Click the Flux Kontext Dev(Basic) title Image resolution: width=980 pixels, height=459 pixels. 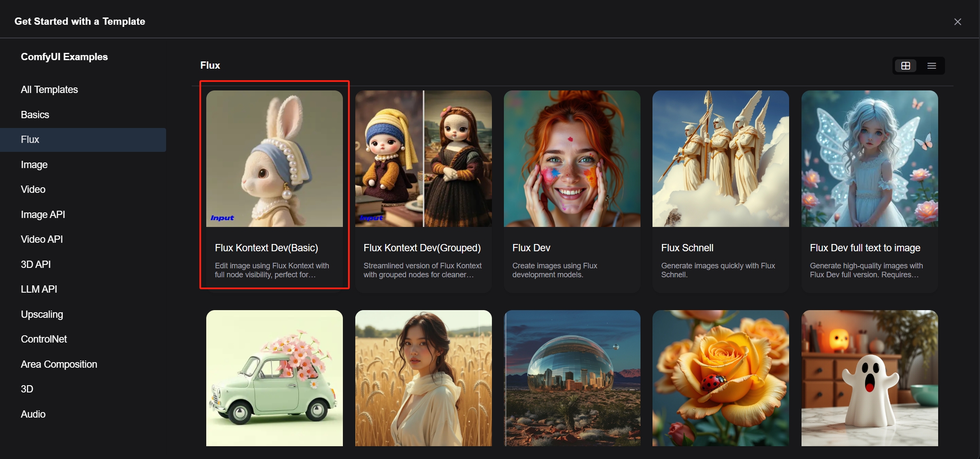[x=266, y=248]
